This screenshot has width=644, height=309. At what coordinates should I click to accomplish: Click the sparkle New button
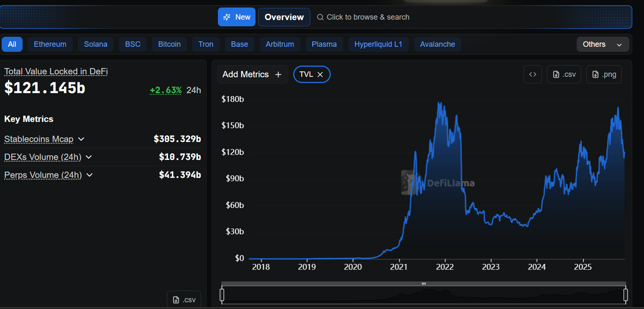(236, 17)
